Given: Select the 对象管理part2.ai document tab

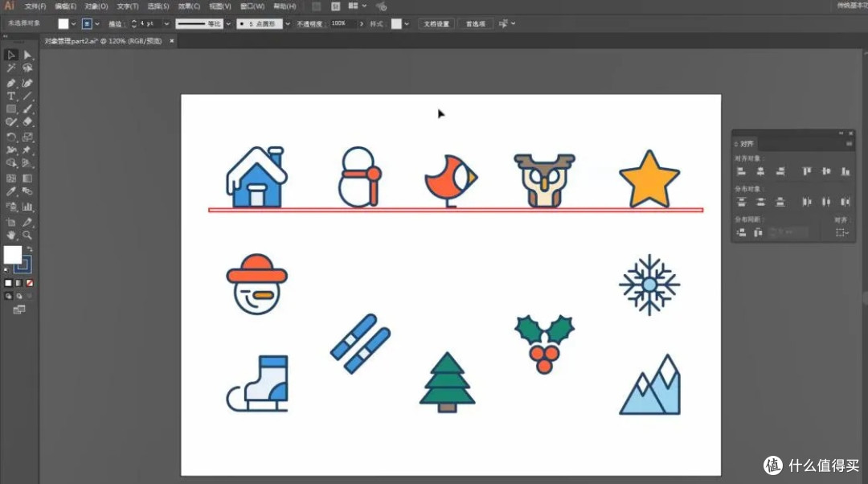Looking at the screenshot, I should (104, 41).
